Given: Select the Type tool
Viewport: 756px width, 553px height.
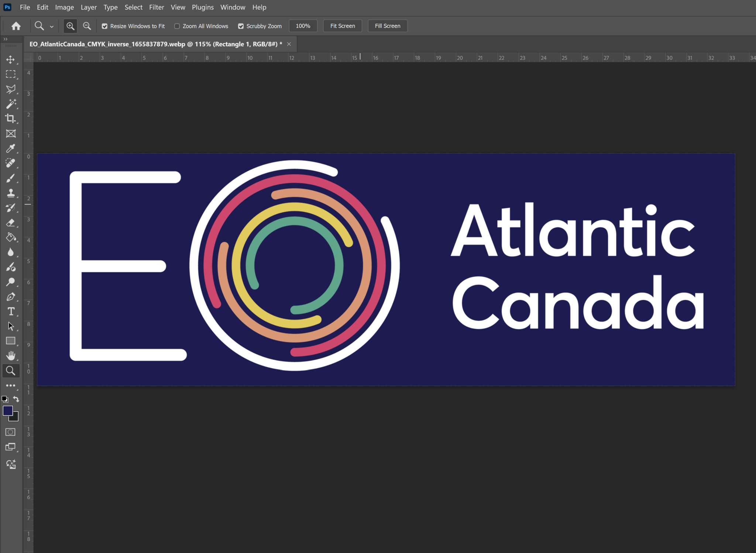Looking at the screenshot, I should pos(11,311).
